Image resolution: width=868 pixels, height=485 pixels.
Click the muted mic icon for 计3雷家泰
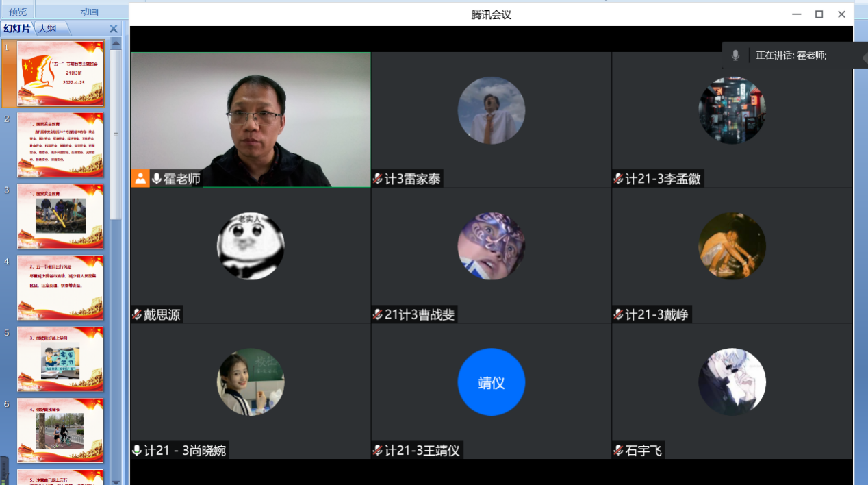point(377,179)
